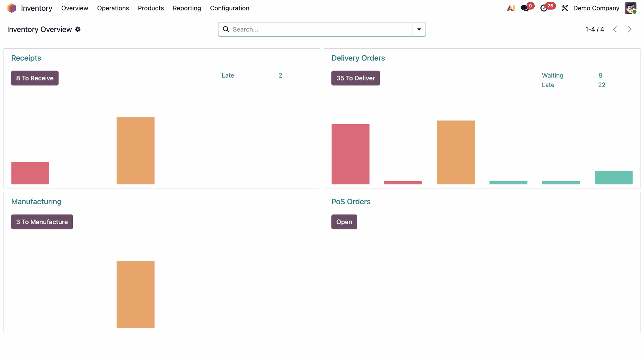Open the Products menu

click(151, 8)
